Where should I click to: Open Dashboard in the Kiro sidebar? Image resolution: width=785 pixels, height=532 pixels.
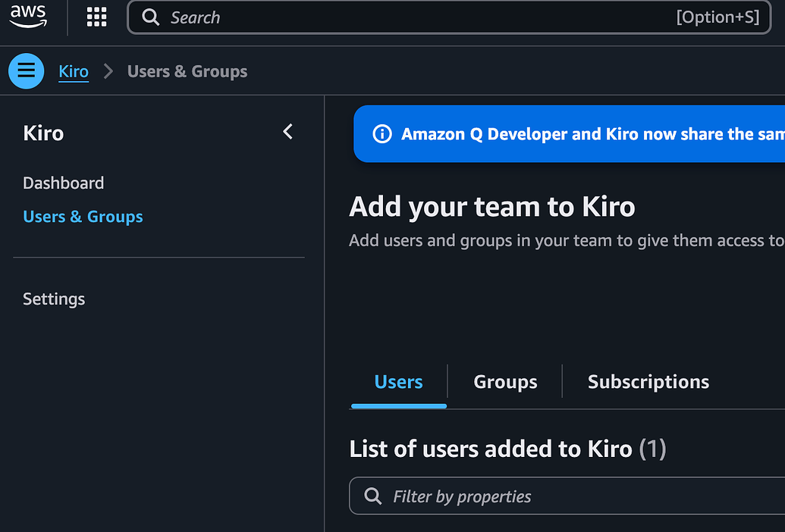pyautogui.click(x=64, y=183)
